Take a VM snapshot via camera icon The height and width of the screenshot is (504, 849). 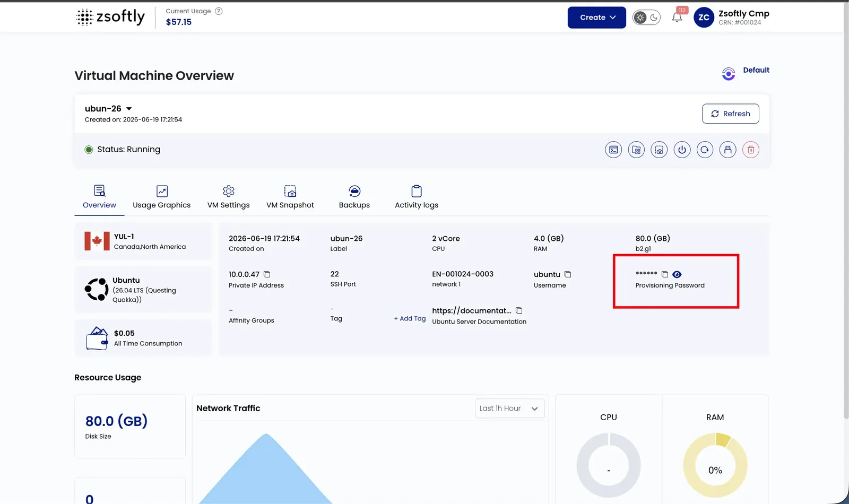pos(659,150)
